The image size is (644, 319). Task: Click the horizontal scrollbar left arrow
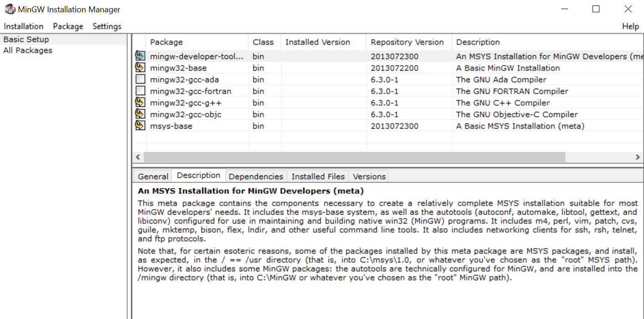[138, 157]
